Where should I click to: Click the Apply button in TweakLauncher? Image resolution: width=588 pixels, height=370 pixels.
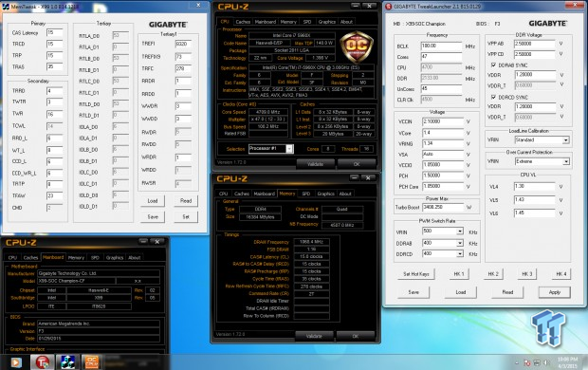click(x=555, y=292)
